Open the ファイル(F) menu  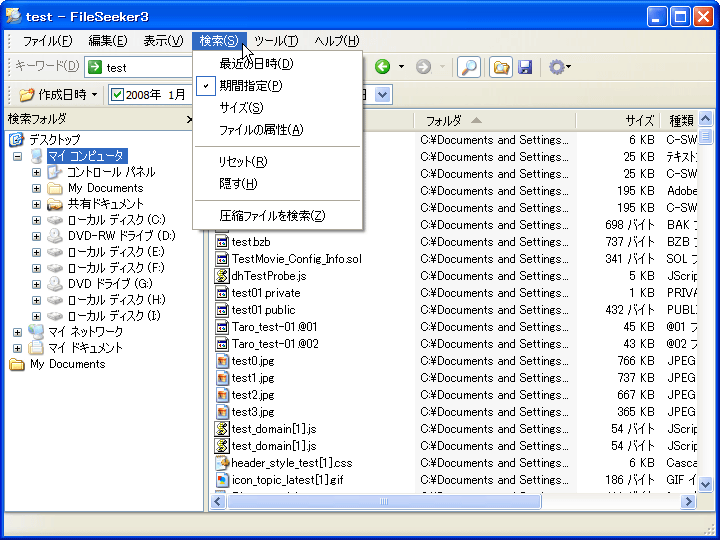click(x=47, y=41)
